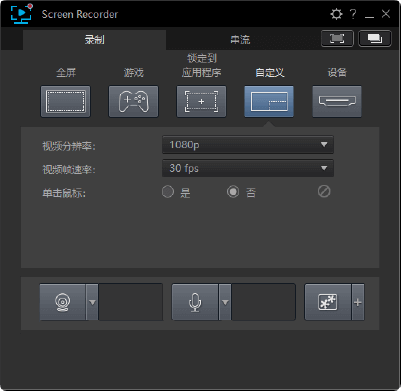Choose 否 for mouse click option
The image size is (401, 392).
tap(233, 192)
